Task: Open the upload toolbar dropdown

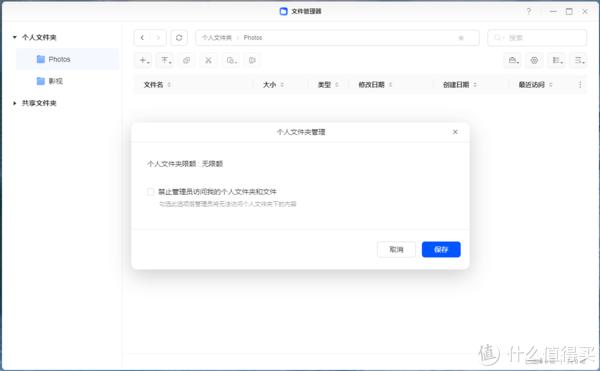Action: point(166,60)
